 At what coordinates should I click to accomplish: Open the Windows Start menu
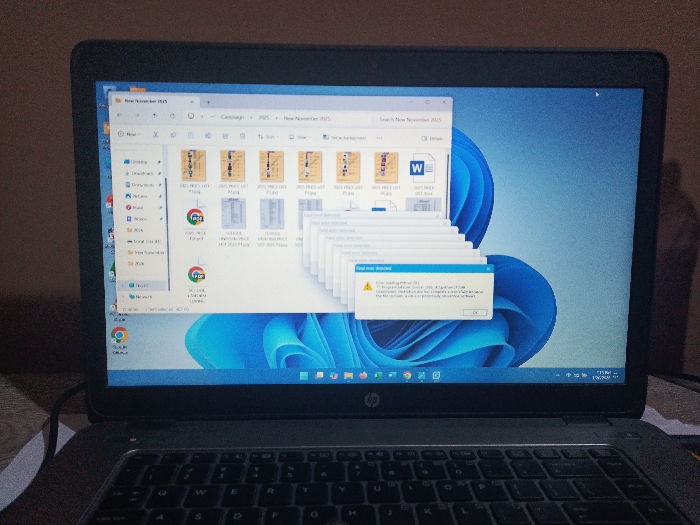coord(304,375)
